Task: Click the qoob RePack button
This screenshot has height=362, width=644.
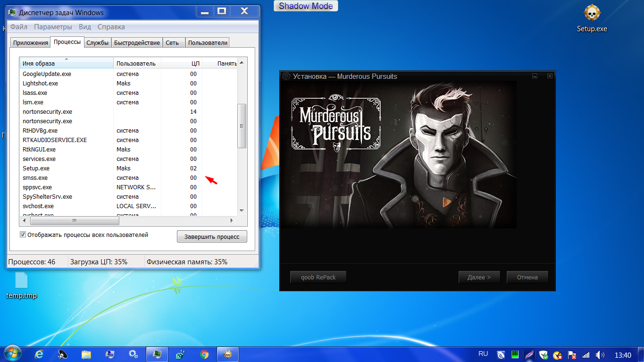Action: coord(318,277)
